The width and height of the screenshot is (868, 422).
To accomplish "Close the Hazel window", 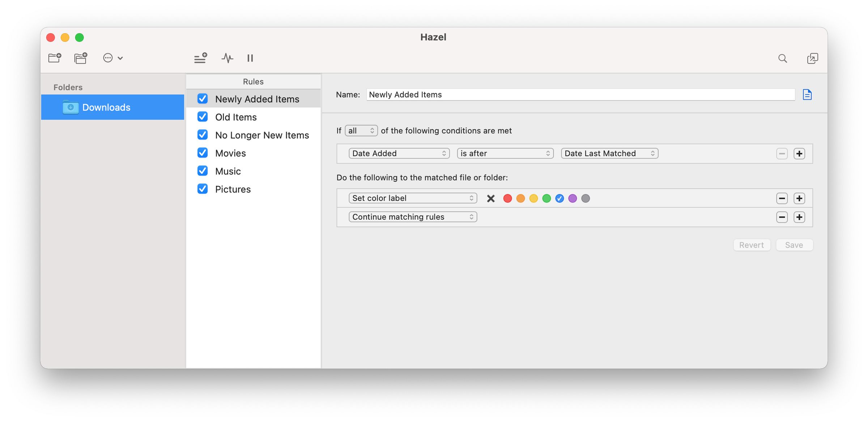I will (x=51, y=37).
